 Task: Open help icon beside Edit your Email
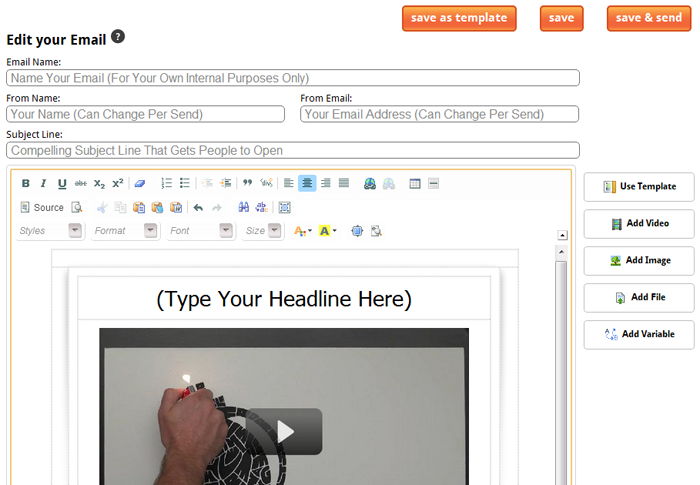pos(118,36)
